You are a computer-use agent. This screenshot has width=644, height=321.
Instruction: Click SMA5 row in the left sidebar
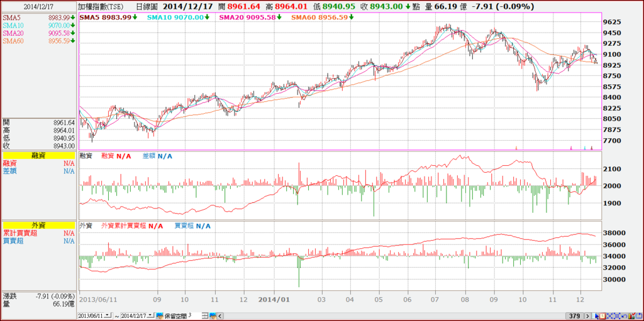pyautogui.click(x=38, y=18)
